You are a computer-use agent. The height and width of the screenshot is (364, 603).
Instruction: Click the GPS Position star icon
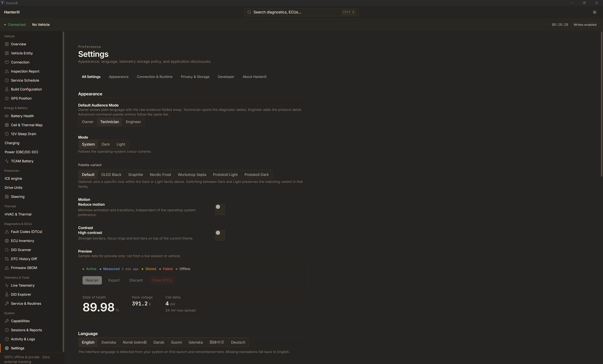click(x=7, y=98)
